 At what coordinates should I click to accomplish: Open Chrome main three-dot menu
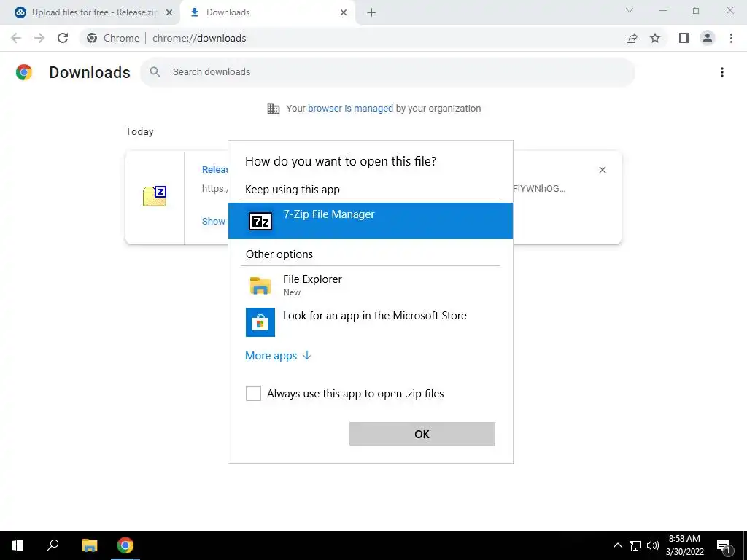[x=731, y=38]
